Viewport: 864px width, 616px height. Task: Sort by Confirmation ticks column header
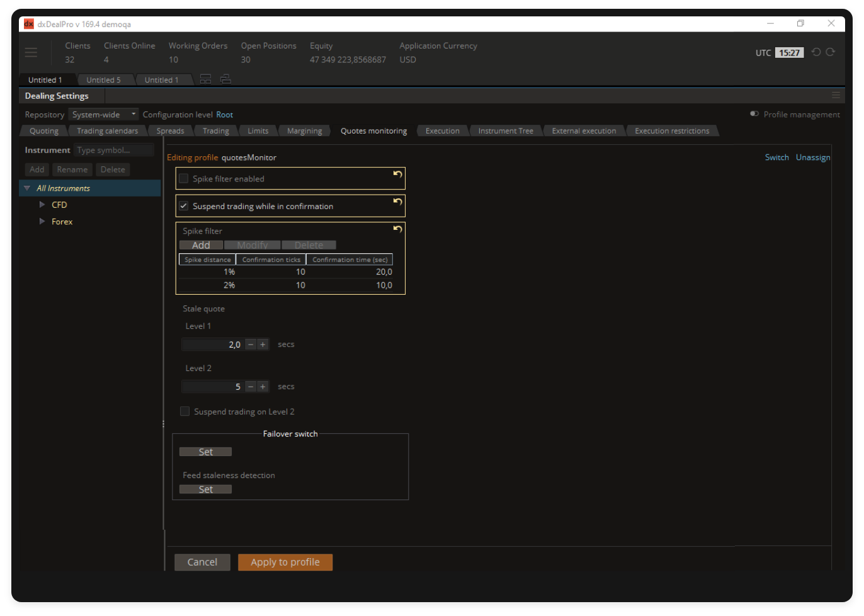tap(271, 260)
